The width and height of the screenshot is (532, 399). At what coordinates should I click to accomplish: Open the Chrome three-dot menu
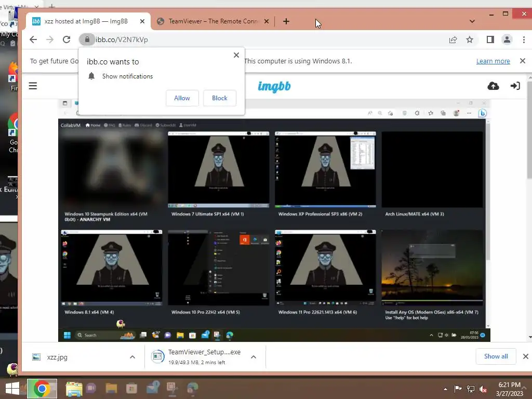[x=524, y=39]
